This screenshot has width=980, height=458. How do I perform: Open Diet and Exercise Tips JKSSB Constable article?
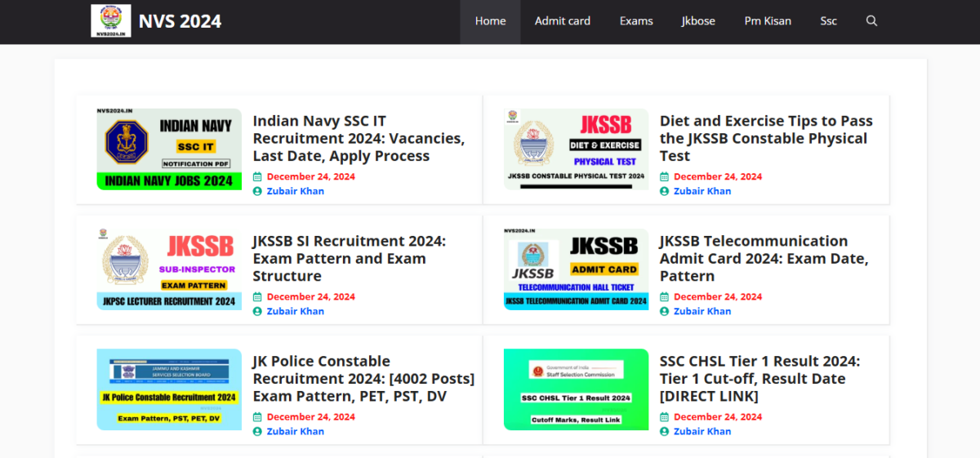click(766, 138)
